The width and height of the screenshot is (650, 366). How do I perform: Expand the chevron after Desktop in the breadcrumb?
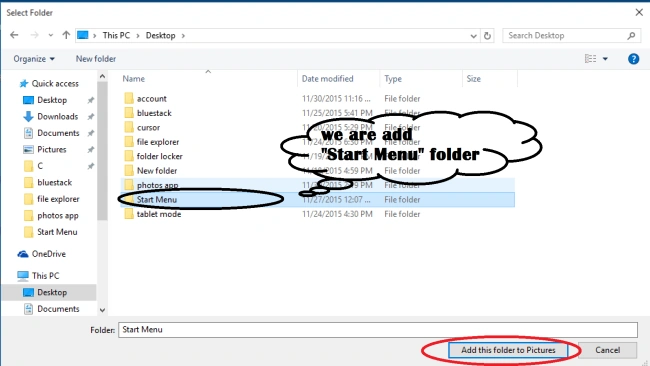pyautogui.click(x=183, y=36)
